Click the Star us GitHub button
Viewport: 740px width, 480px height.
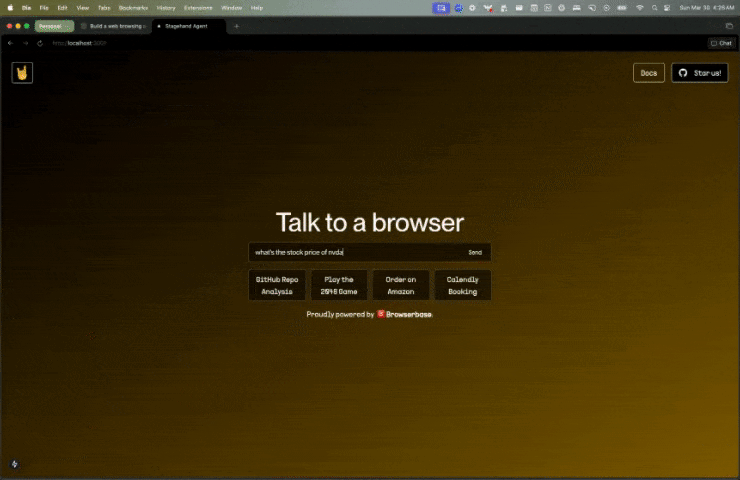pos(699,73)
